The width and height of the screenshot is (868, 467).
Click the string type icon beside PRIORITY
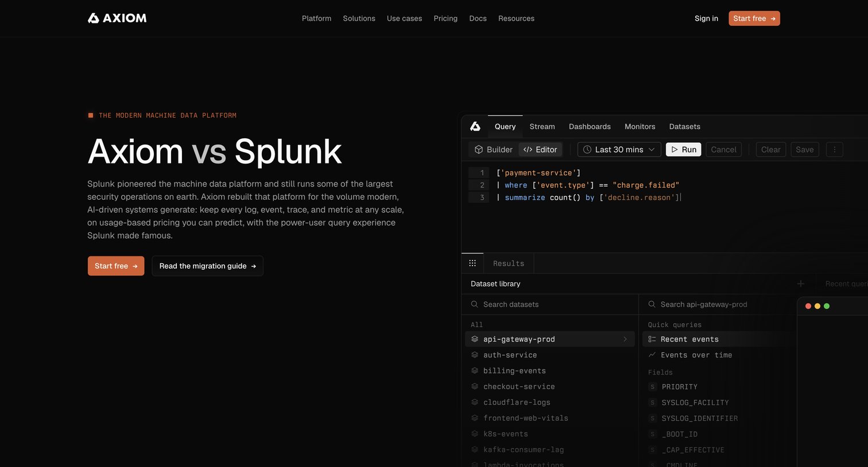tap(652, 387)
